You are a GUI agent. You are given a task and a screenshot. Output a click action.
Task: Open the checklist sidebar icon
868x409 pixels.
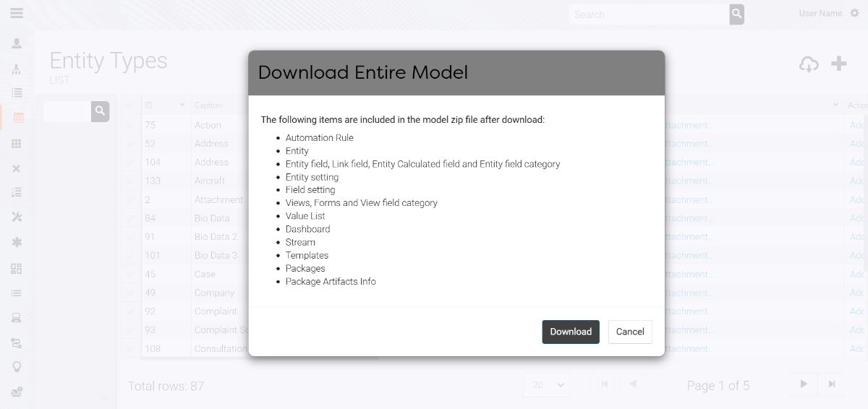coord(17,192)
